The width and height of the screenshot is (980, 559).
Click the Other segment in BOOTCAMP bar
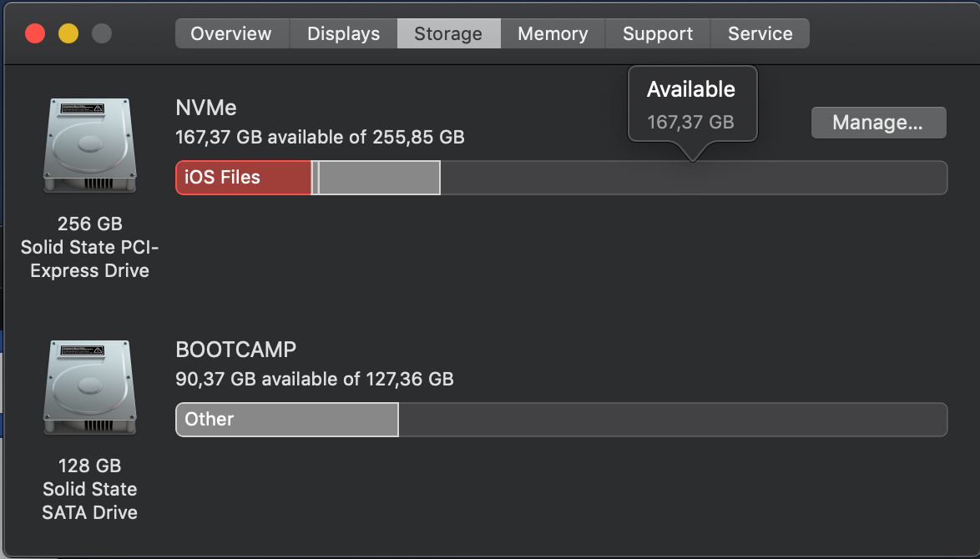(x=287, y=419)
